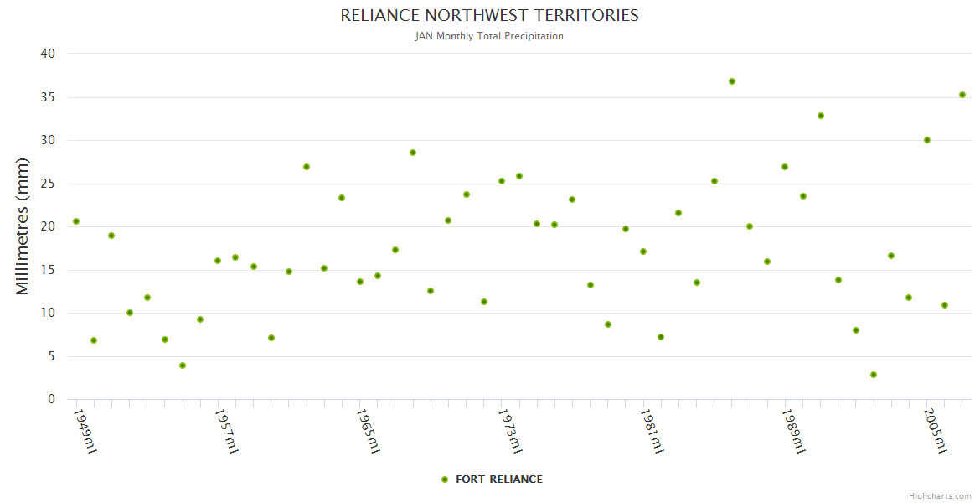
Task: Select the highest data point near 37 mm
Action: 732,81
